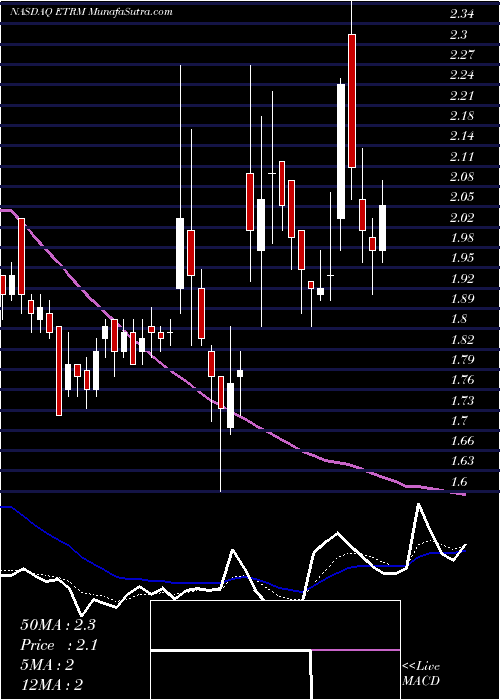This screenshot has height=700, width=500.
Task: Click the 1.63 price axis label
Action: [462, 461]
